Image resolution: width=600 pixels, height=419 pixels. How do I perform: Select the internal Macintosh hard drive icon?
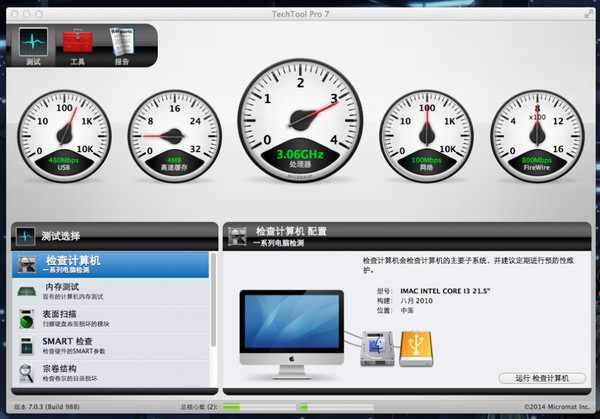(377, 349)
